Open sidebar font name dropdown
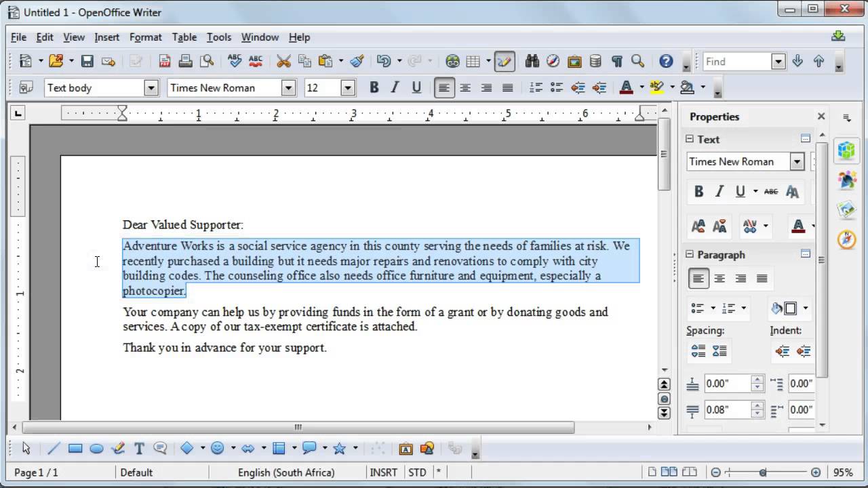The width and height of the screenshot is (868, 488). (x=797, y=161)
